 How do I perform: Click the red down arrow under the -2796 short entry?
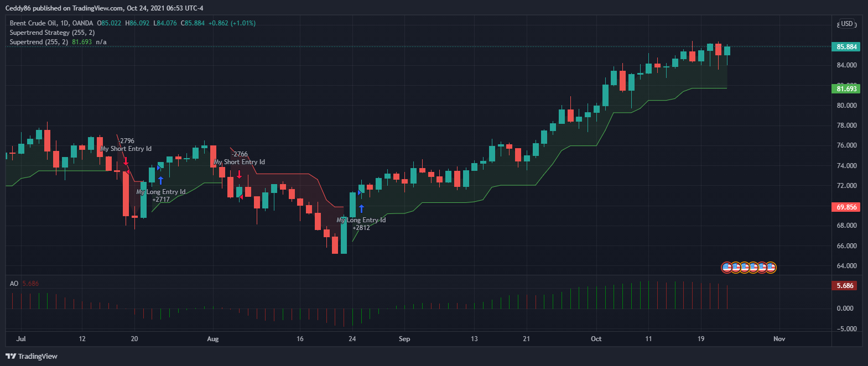click(126, 161)
